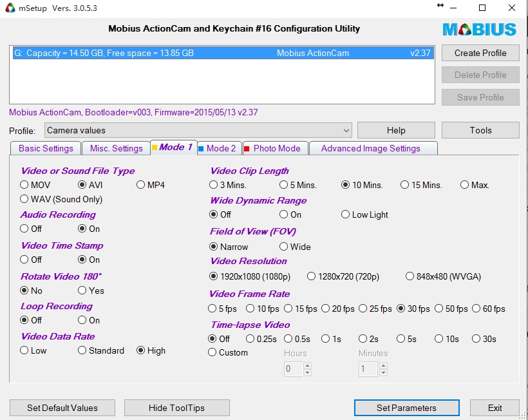Turn Wide Dynamic Range Off
The height and width of the screenshot is (420, 528).
220,215
